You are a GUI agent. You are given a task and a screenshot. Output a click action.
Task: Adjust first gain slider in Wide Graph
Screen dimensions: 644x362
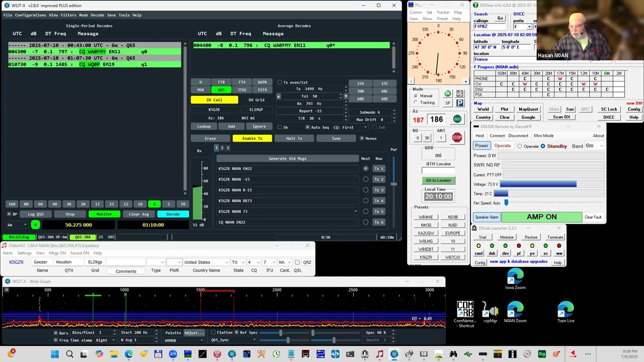(x=280, y=332)
